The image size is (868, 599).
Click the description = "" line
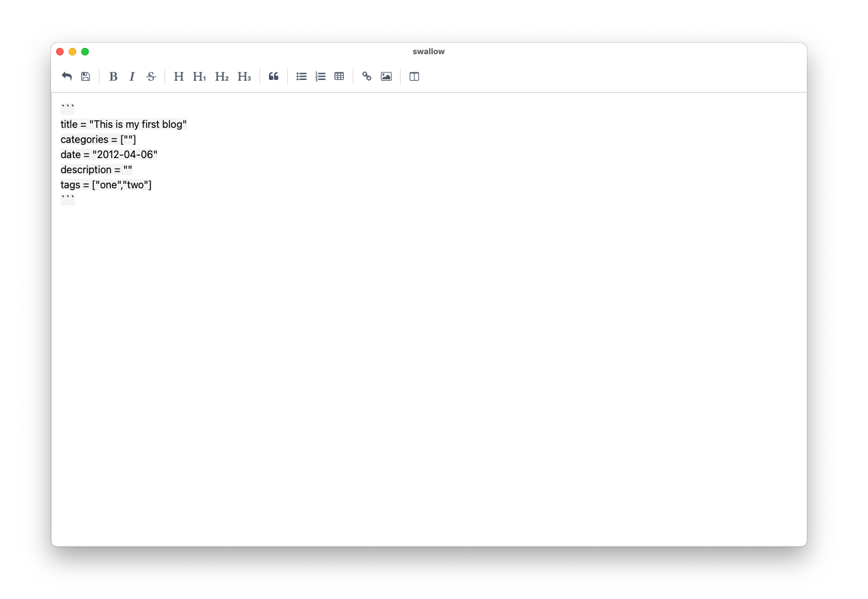click(x=96, y=169)
